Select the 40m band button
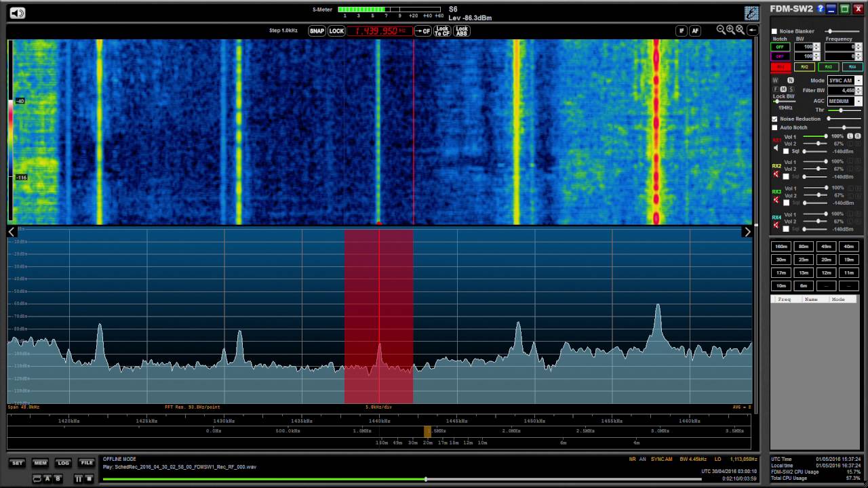 (848, 247)
